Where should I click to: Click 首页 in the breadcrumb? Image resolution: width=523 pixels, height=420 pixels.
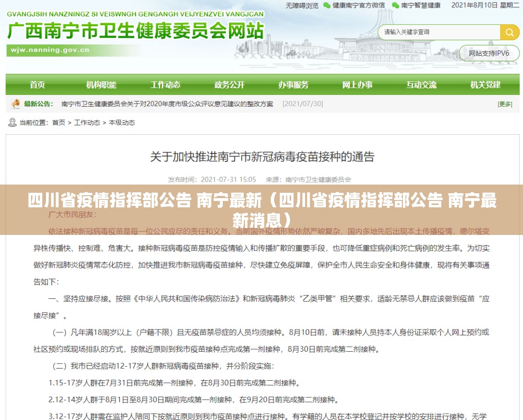tap(59, 123)
